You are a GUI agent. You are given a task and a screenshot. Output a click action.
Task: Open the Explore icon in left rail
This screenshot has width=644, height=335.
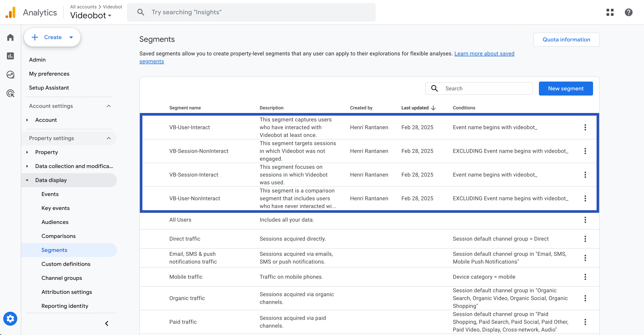pos(10,75)
